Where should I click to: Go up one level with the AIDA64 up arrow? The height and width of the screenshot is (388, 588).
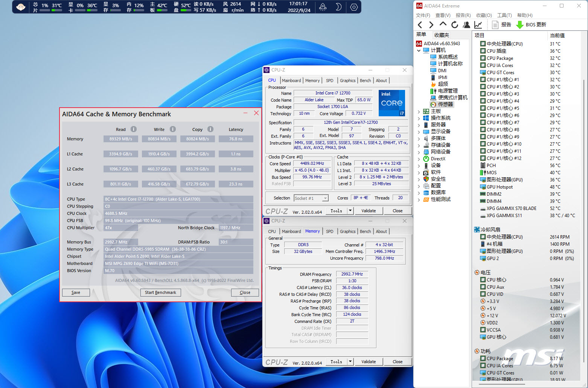coord(443,24)
